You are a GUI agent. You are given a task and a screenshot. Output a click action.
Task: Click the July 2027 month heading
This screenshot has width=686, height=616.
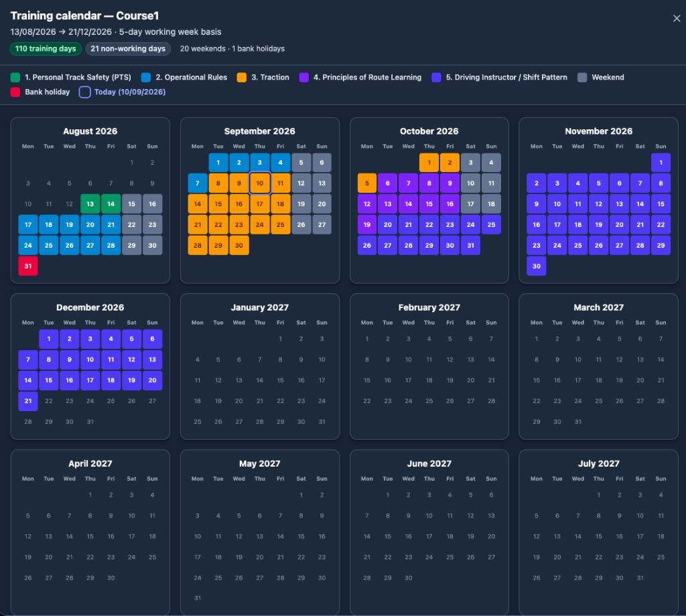coord(598,463)
